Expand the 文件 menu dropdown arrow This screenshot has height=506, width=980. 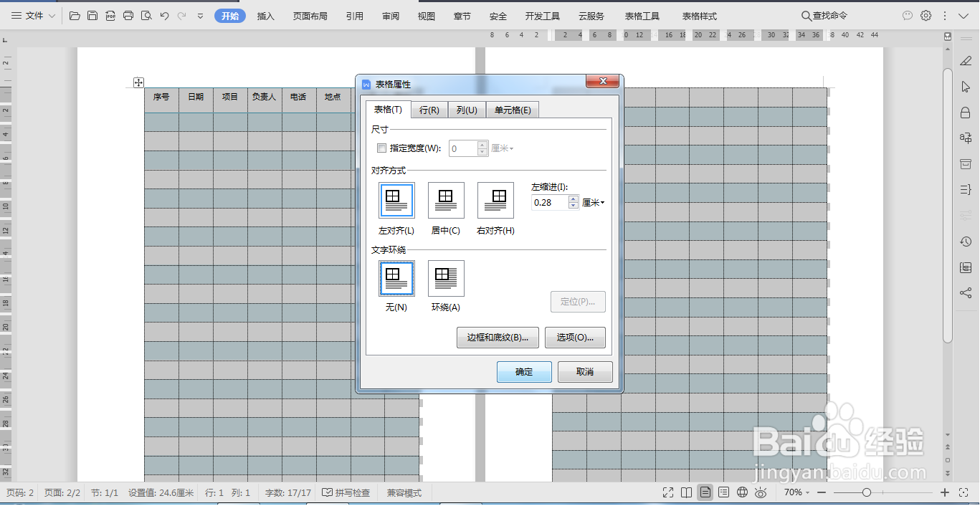[x=52, y=16]
